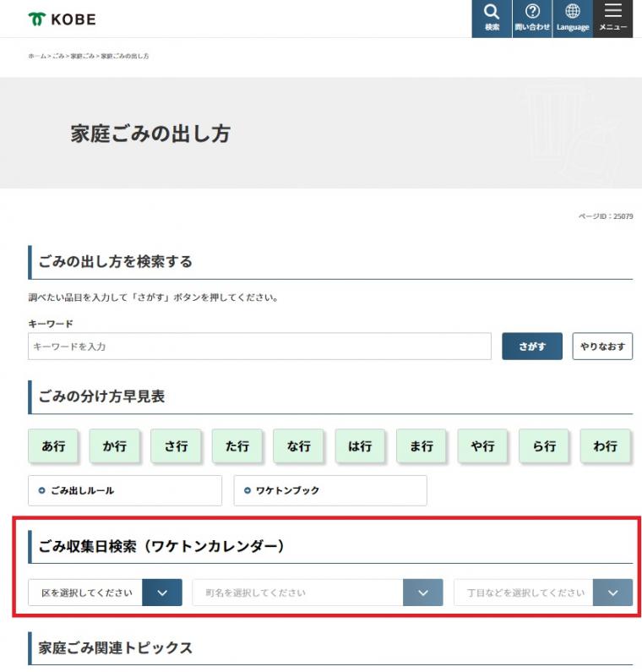Open the search (検索) icon in header
Screen dimensions: 642x672
click(492, 19)
